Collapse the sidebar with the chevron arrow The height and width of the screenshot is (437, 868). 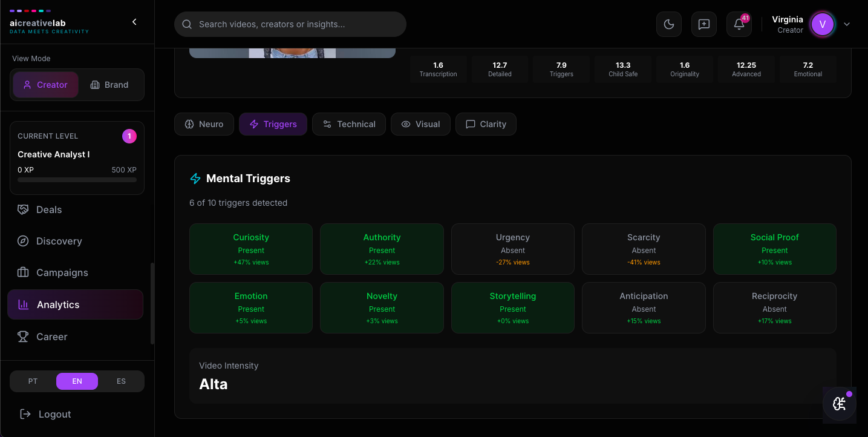point(134,22)
